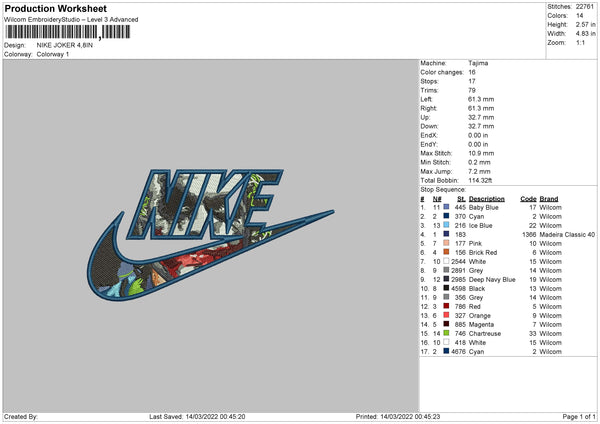Click the White swatch with 418 stitches
The height and width of the screenshot is (424, 600).
446,342
